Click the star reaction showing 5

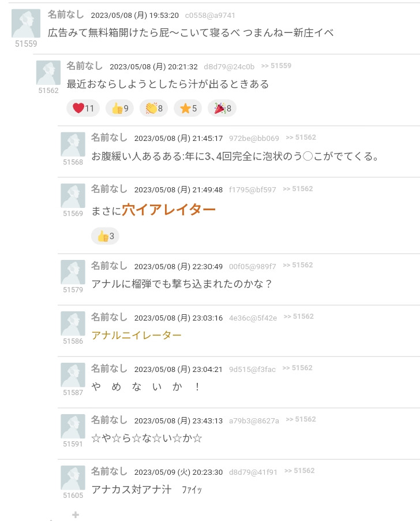point(187,109)
